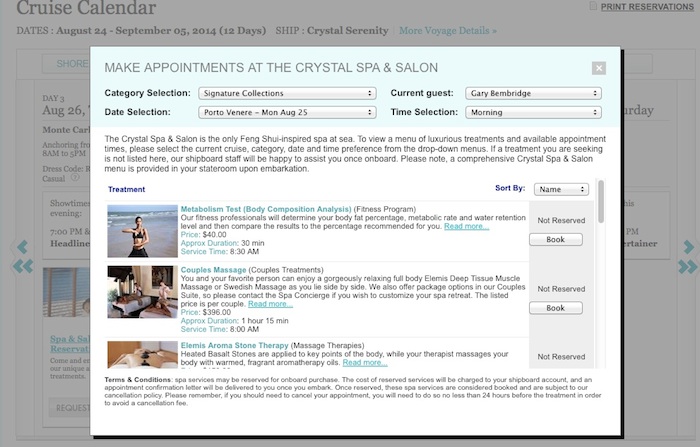The height and width of the screenshot is (447, 700).
Task: Click the treatment list scrollbar
Action: (x=601, y=201)
